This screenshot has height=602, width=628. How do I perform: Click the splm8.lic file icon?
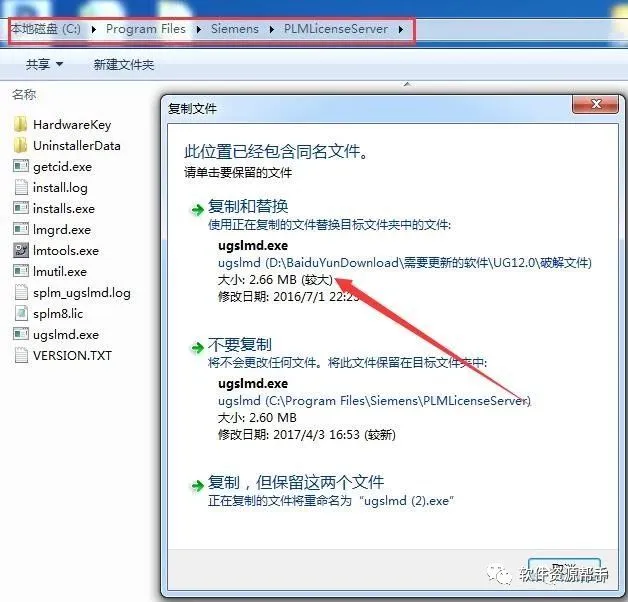tap(20, 313)
